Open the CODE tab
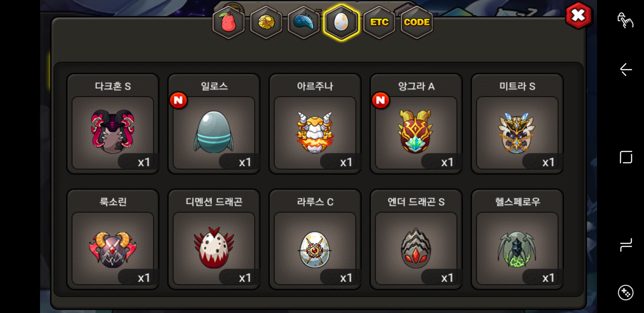 pyautogui.click(x=417, y=22)
